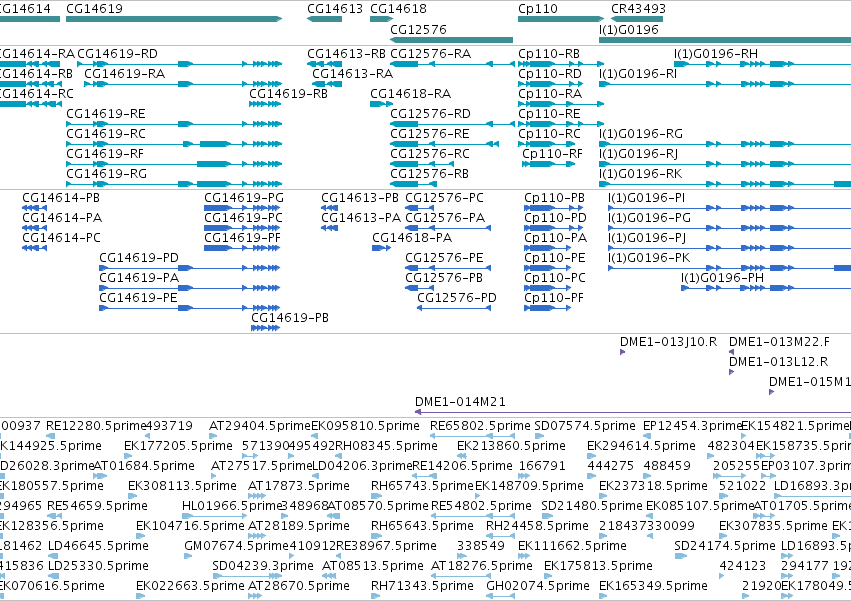Click transcript Cp110-RD
Image resolution: width=851 pixels, height=601 pixels.
550,74
